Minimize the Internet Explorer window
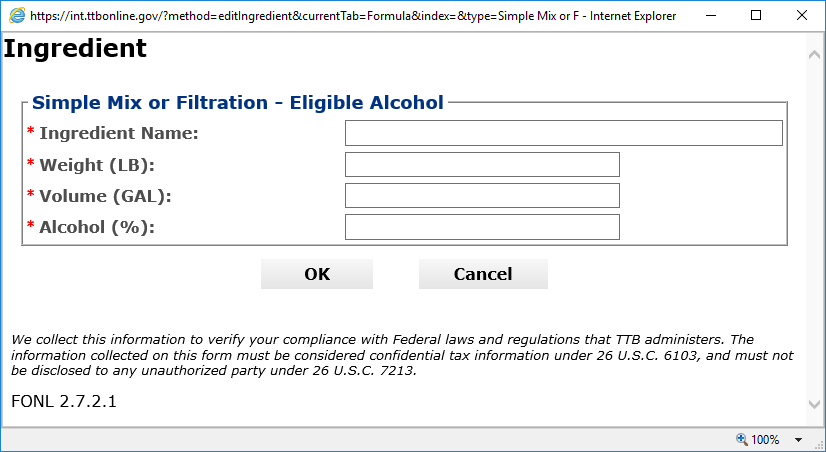 (x=708, y=16)
